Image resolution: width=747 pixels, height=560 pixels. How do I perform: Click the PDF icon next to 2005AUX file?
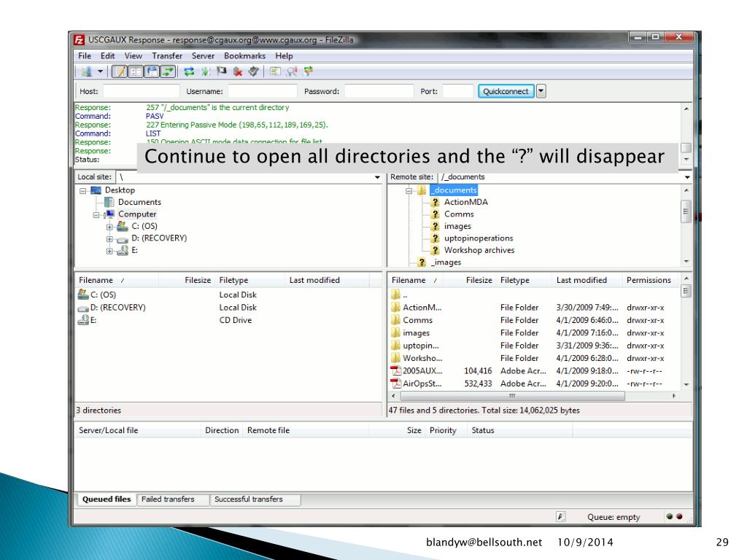396,371
